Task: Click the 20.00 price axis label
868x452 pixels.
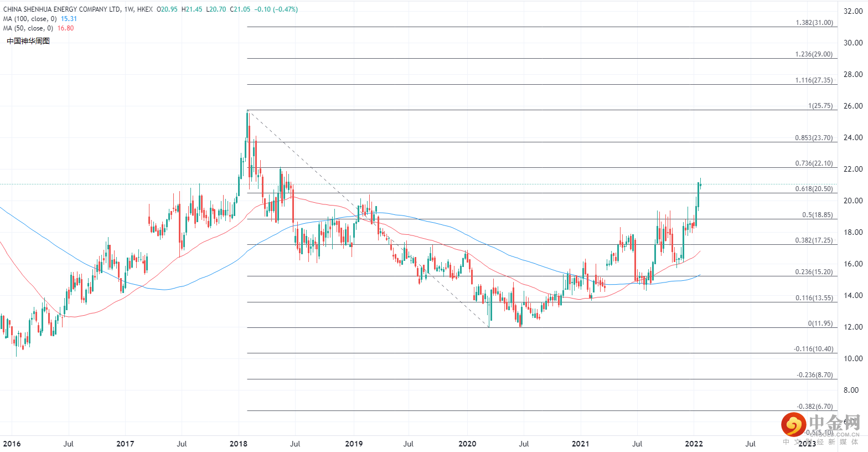Action: point(853,201)
